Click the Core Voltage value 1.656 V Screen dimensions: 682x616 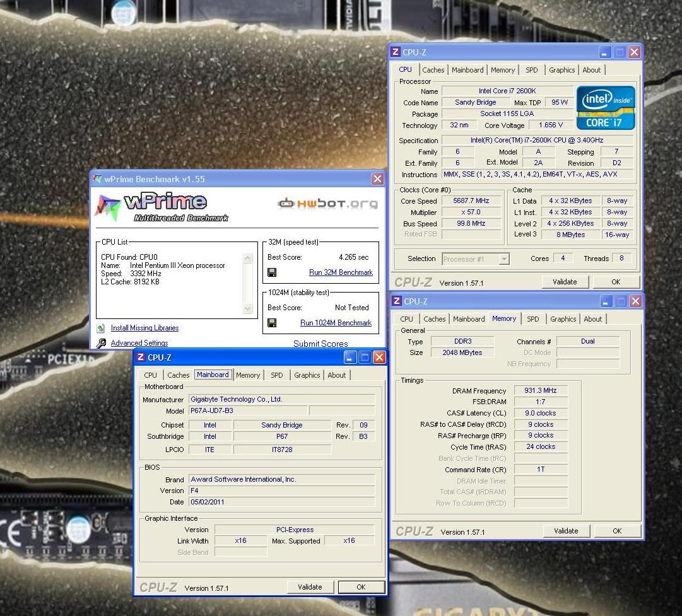(550, 125)
